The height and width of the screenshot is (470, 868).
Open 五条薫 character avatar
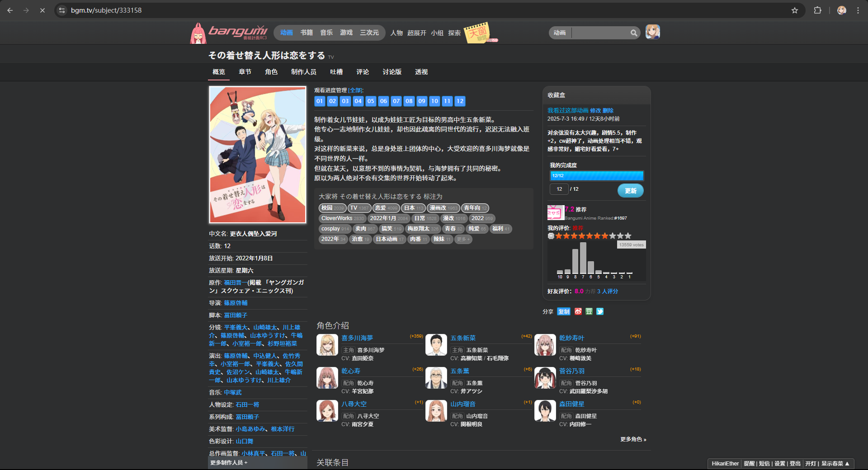(x=436, y=378)
